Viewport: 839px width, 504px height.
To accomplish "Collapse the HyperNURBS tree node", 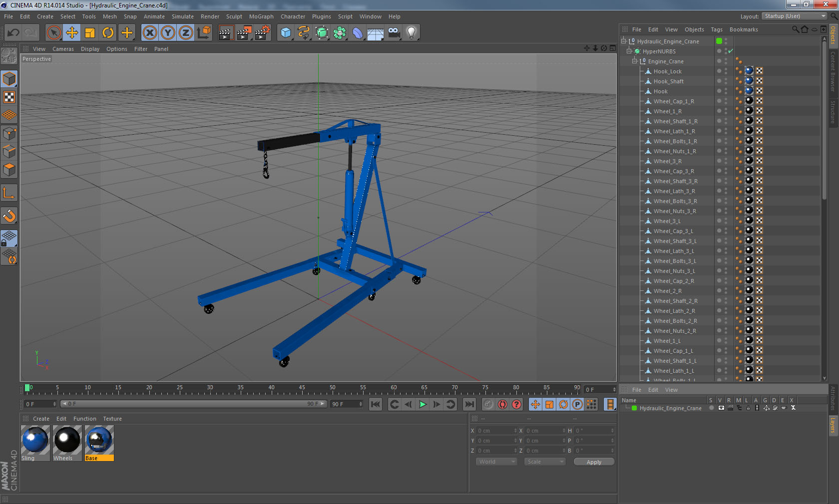I will tap(629, 51).
